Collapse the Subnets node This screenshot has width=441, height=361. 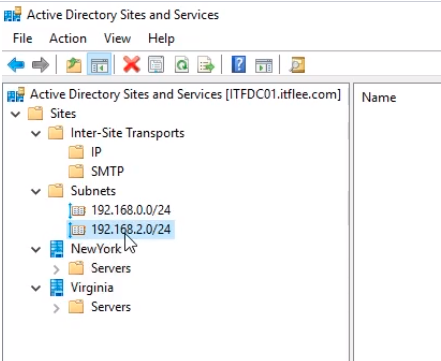coord(36,192)
